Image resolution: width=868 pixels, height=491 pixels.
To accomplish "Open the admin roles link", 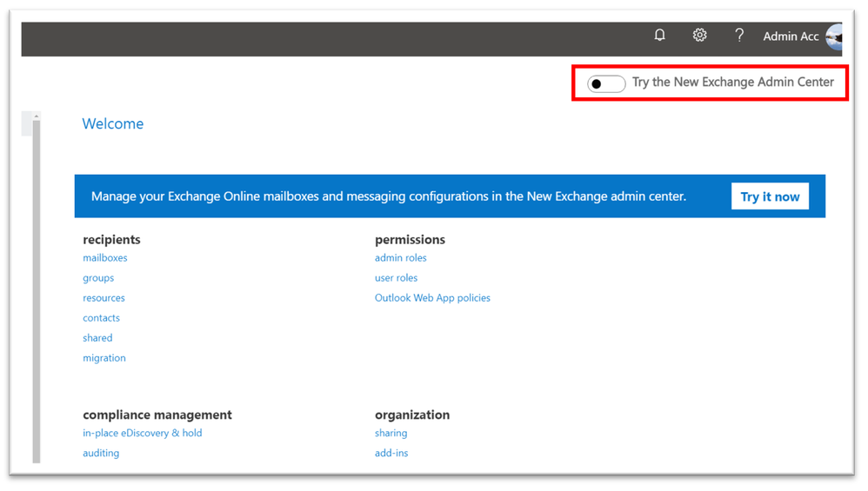I will pos(401,257).
